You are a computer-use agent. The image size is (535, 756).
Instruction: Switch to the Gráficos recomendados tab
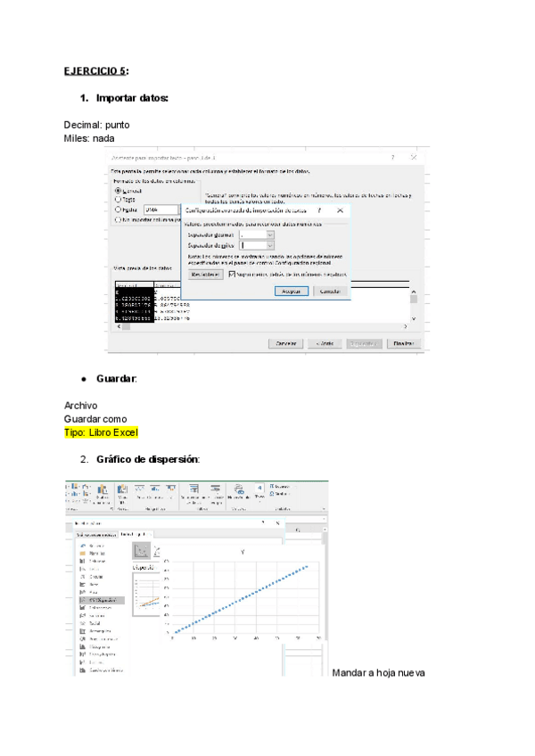click(94, 533)
